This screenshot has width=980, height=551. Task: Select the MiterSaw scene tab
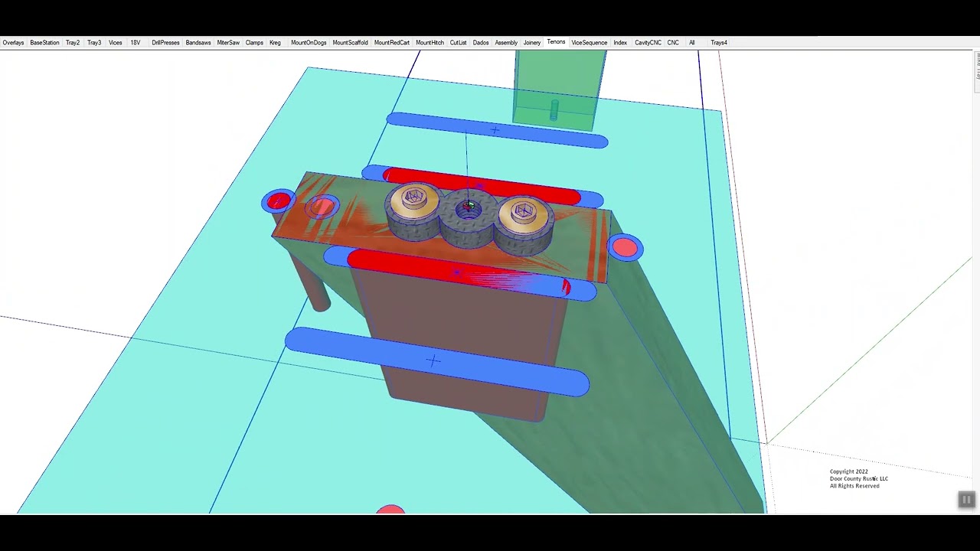[x=228, y=43]
